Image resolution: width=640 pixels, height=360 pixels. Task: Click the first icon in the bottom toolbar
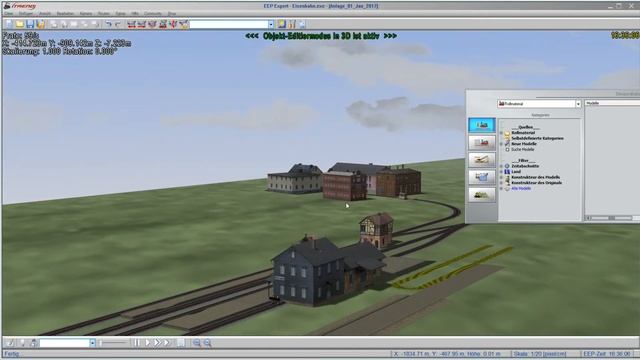(x=11, y=343)
